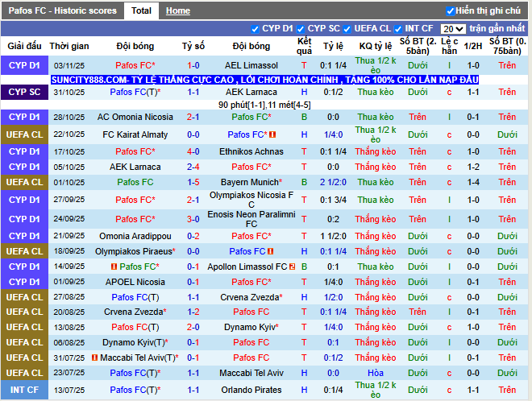Open the SUNCITY888.COM advertisement banner
The width and height of the screenshot is (532, 401).
point(264,80)
